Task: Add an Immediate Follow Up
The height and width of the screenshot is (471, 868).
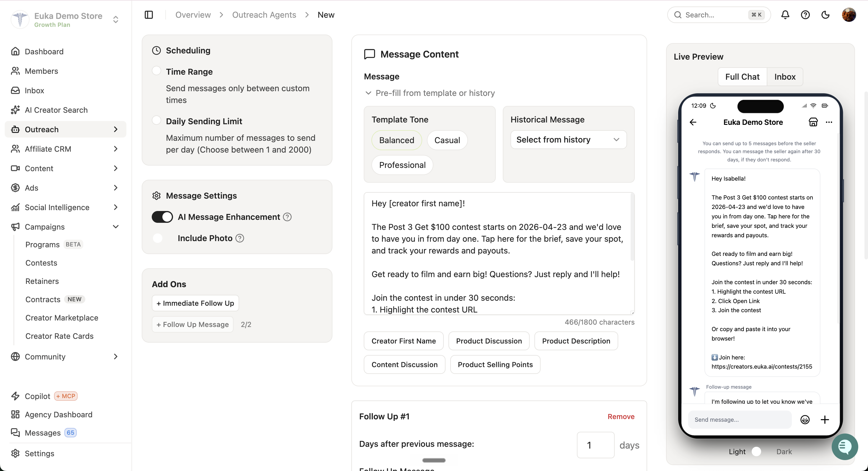Action: click(x=195, y=303)
